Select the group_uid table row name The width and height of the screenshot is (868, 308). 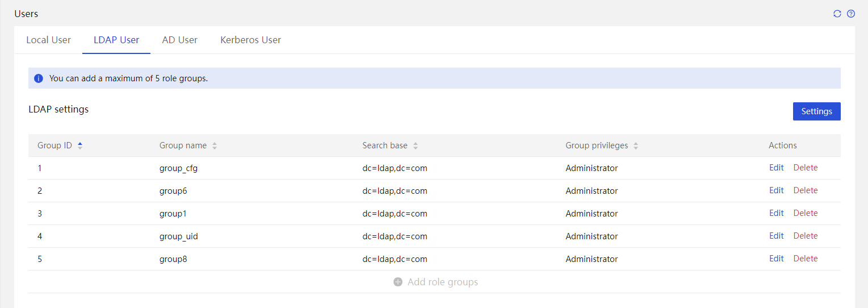coord(179,236)
